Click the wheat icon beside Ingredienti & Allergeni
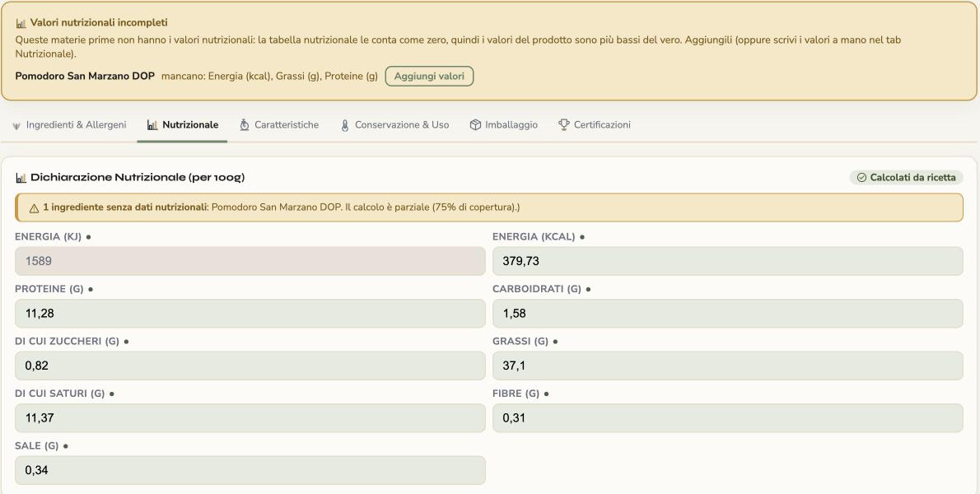The width and height of the screenshot is (980, 494). coord(16,125)
